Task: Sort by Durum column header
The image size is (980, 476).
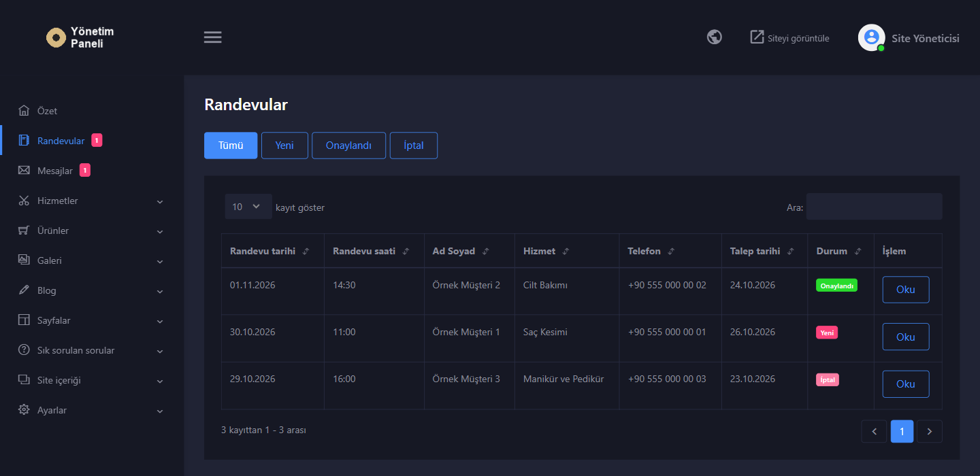Action: pos(840,251)
